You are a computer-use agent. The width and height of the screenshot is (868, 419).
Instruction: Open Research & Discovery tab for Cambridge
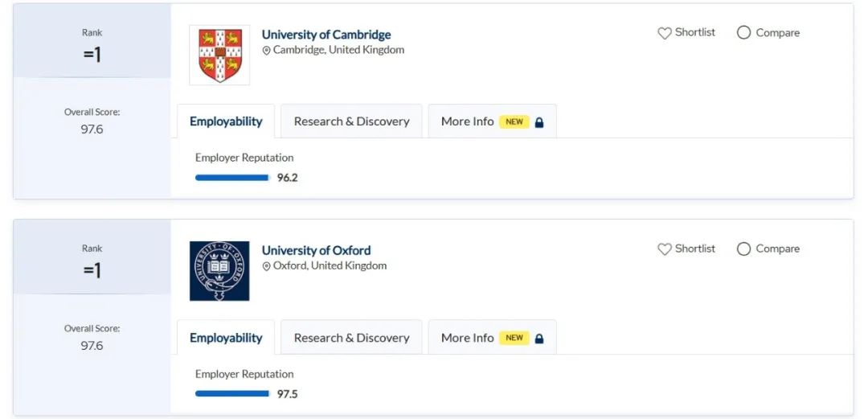[x=351, y=121]
